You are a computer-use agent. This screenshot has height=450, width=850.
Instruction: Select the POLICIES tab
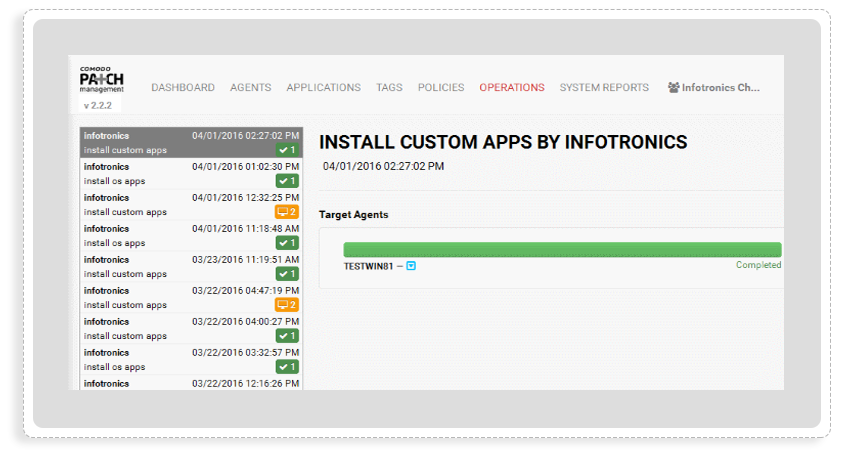(441, 87)
